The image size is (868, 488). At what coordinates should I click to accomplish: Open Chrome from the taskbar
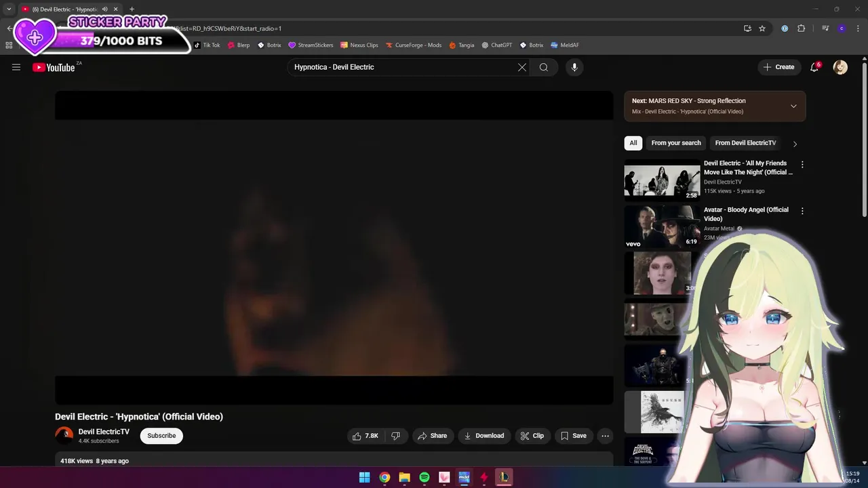coord(384,477)
